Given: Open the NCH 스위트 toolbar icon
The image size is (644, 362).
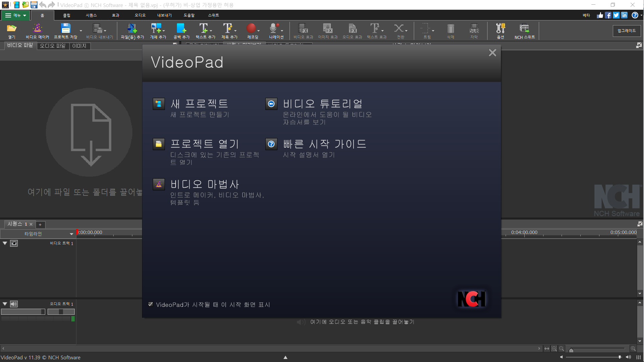Looking at the screenshot, I should 524,28.
